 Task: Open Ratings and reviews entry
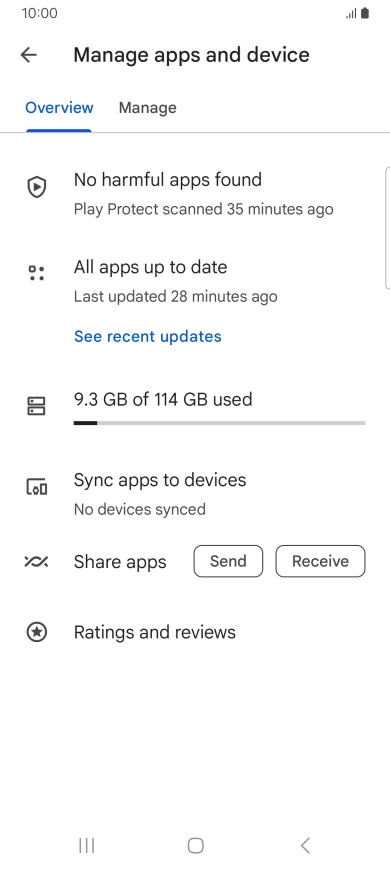(x=195, y=632)
